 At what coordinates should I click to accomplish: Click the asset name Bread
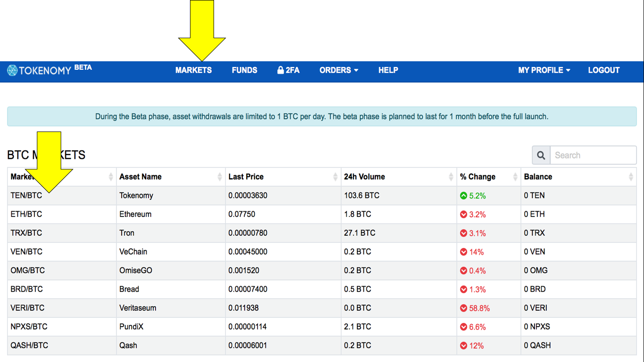click(129, 289)
